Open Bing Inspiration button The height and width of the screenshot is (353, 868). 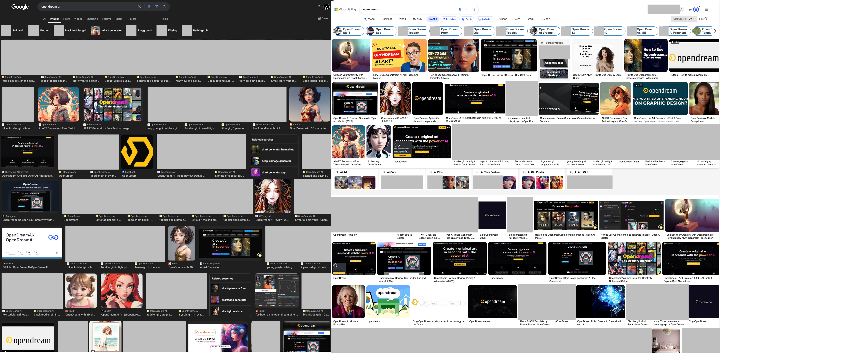[x=449, y=19]
